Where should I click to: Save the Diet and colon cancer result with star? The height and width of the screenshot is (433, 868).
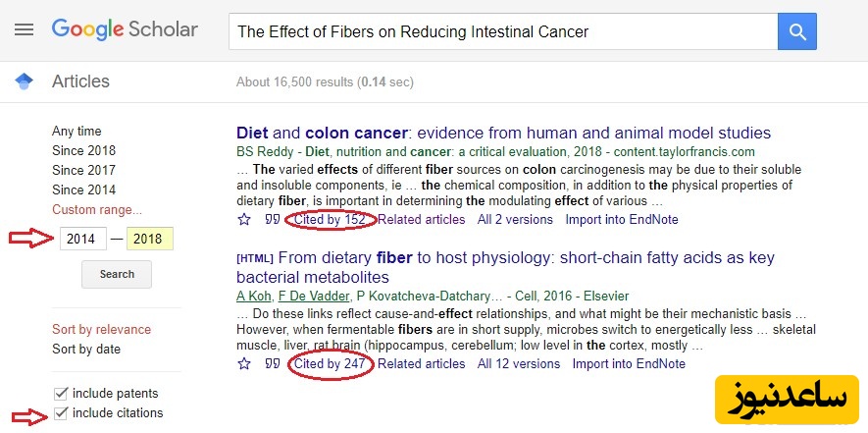pos(244,220)
